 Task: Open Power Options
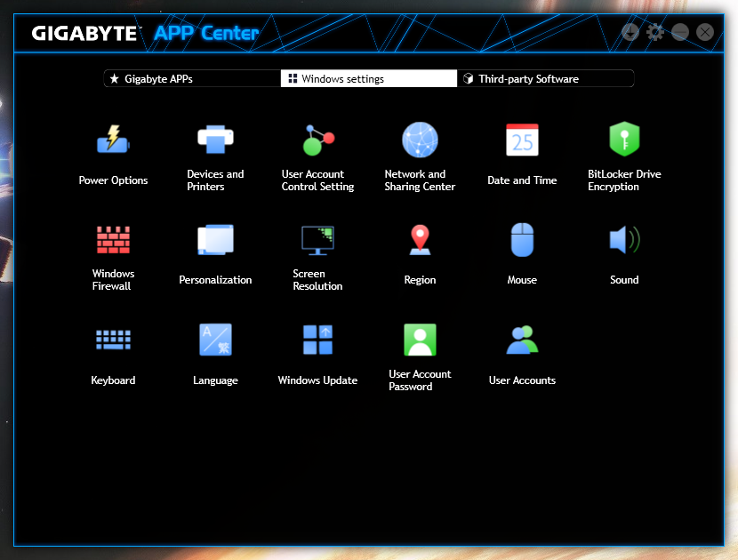(113, 140)
